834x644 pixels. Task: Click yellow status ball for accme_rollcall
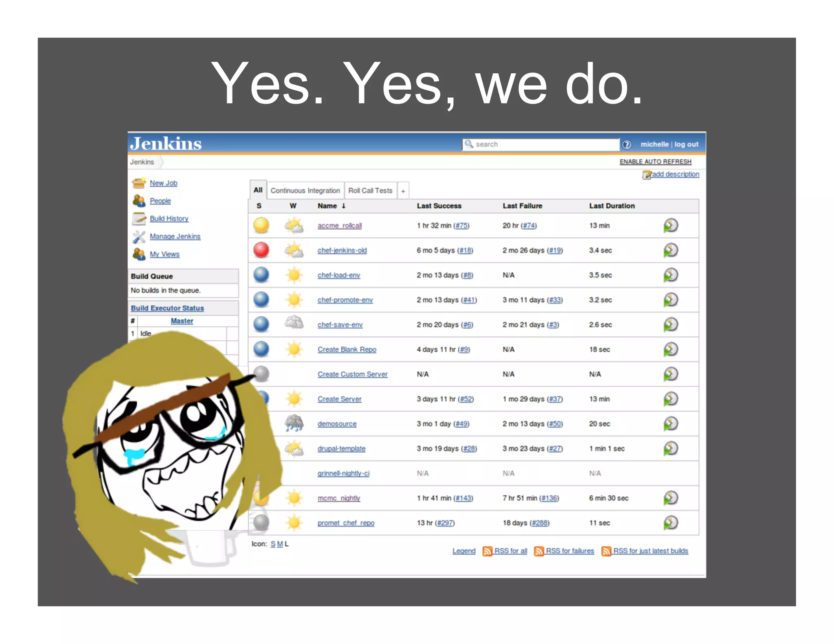click(261, 225)
